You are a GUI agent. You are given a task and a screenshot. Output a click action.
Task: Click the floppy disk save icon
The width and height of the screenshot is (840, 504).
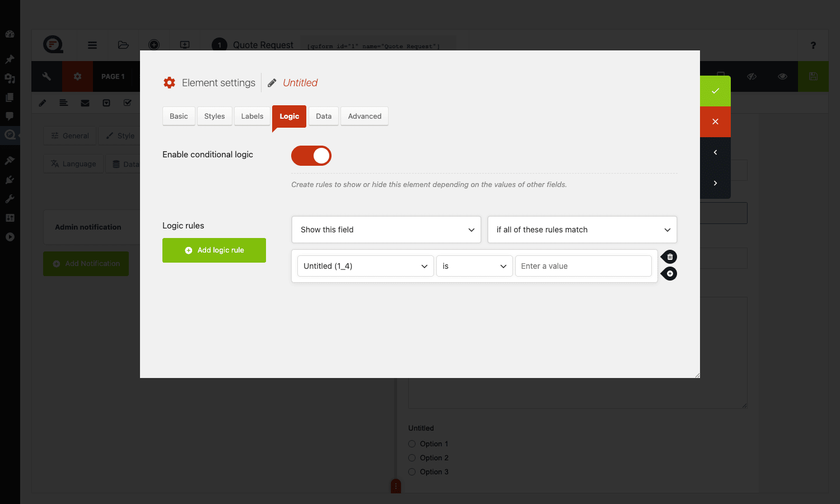coord(813,76)
